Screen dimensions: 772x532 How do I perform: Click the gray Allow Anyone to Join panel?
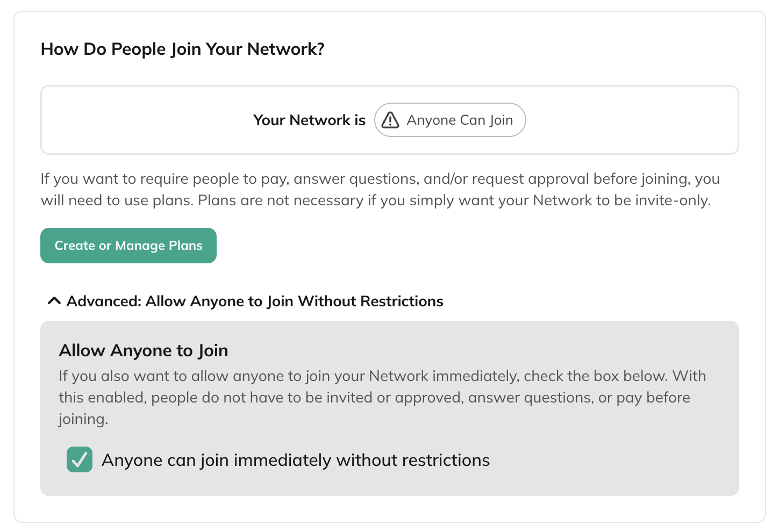tap(390, 407)
